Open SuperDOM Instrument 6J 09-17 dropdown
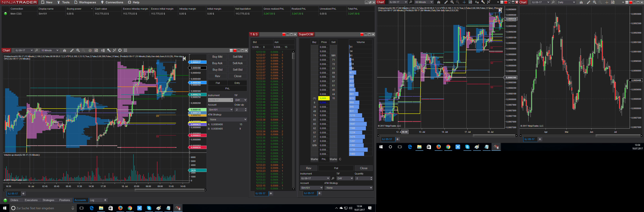Viewport: 644px width, 212px height. (x=315, y=178)
